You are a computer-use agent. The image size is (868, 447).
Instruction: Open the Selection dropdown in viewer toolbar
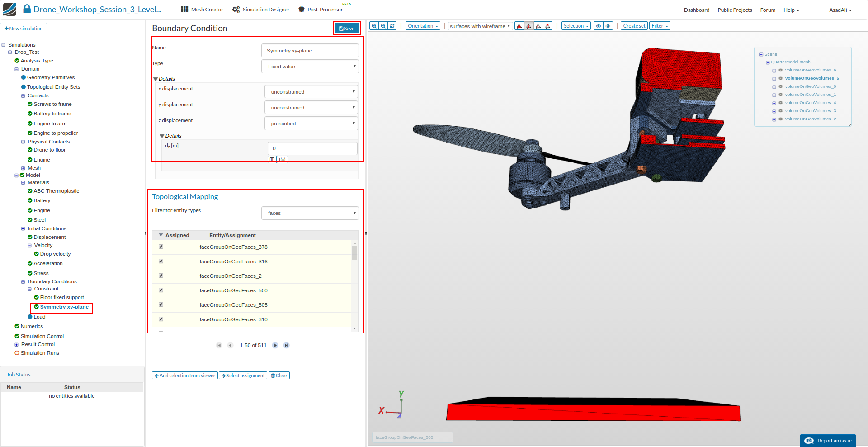(x=576, y=26)
